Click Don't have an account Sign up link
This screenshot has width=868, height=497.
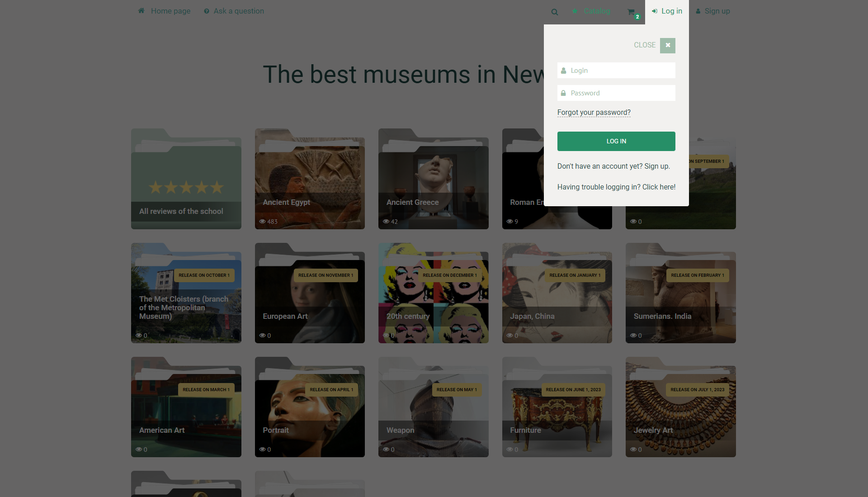click(613, 166)
